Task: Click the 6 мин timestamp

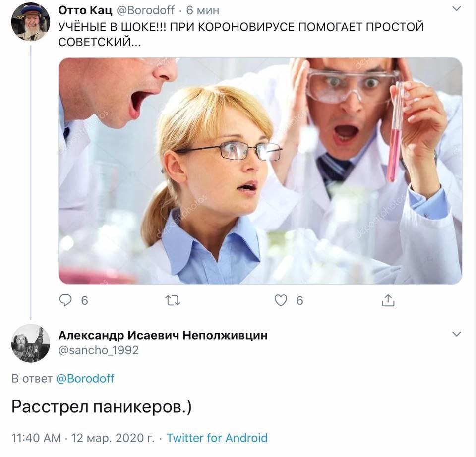Action: 202,10
